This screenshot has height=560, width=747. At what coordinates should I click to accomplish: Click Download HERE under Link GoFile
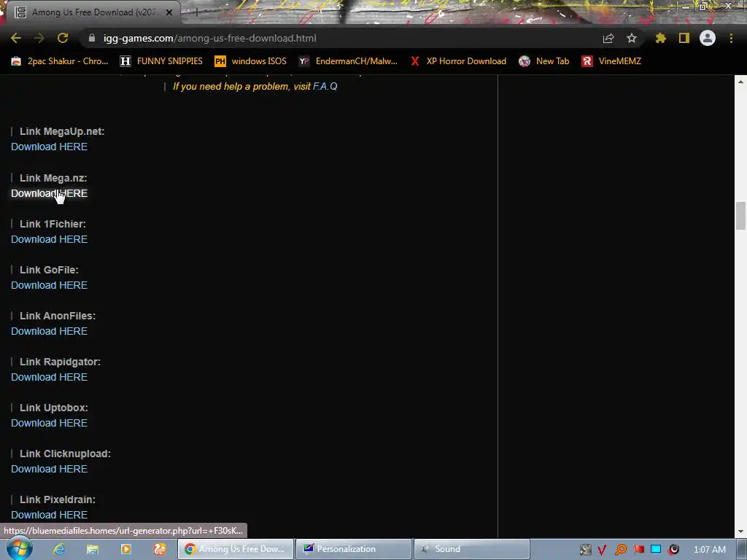(x=49, y=285)
